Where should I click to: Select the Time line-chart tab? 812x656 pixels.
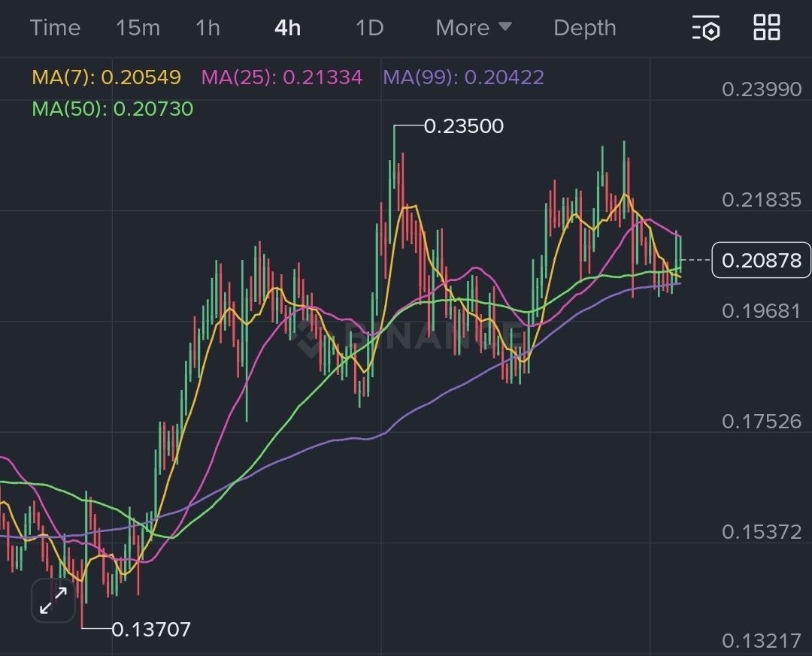tap(55, 28)
